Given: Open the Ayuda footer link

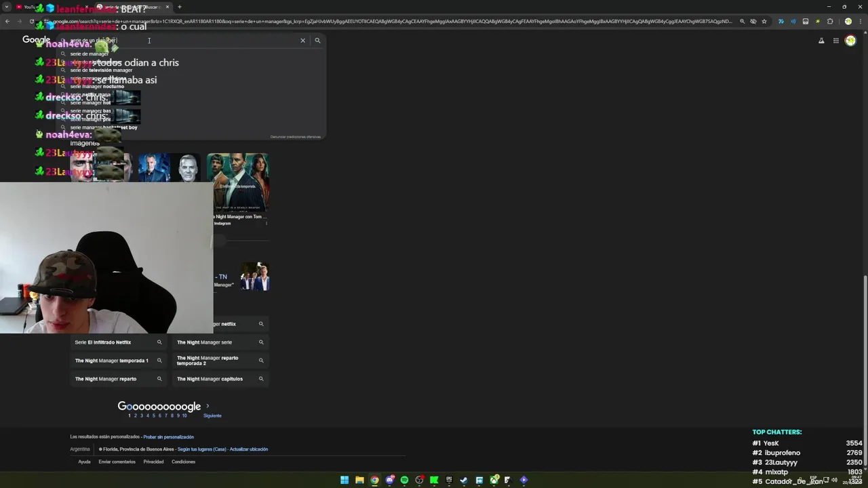Looking at the screenshot, I should (84, 462).
